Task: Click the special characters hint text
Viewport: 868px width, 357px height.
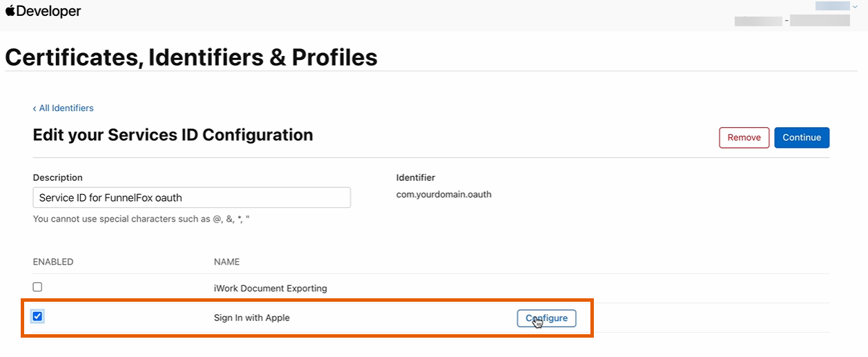Action: pos(141,219)
